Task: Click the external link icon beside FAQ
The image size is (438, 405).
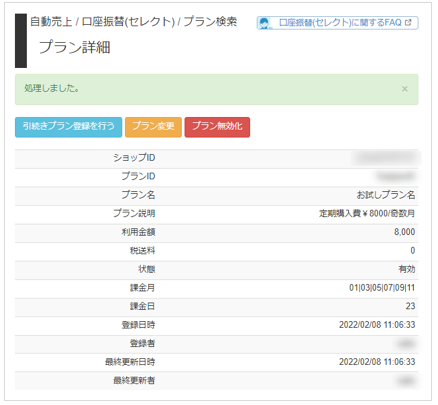Action: point(408,23)
